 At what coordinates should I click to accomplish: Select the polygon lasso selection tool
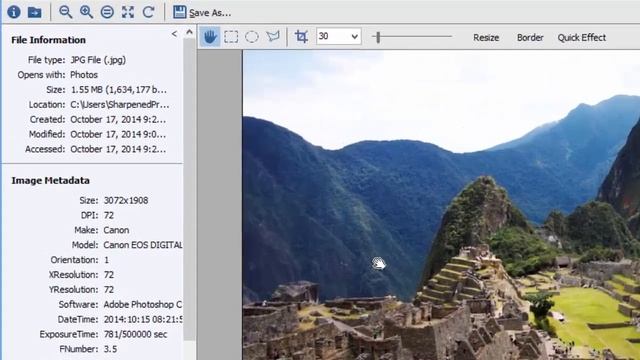pyautogui.click(x=273, y=37)
